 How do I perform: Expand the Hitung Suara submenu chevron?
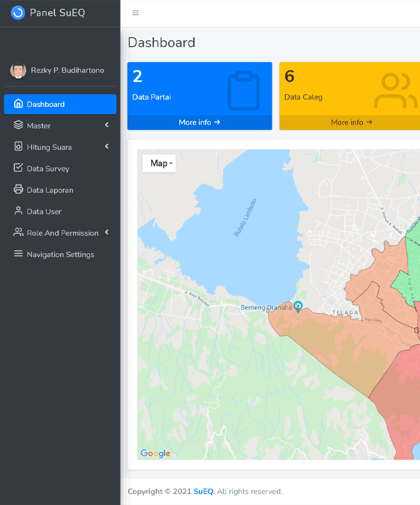pyautogui.click(x=107, y=146)
